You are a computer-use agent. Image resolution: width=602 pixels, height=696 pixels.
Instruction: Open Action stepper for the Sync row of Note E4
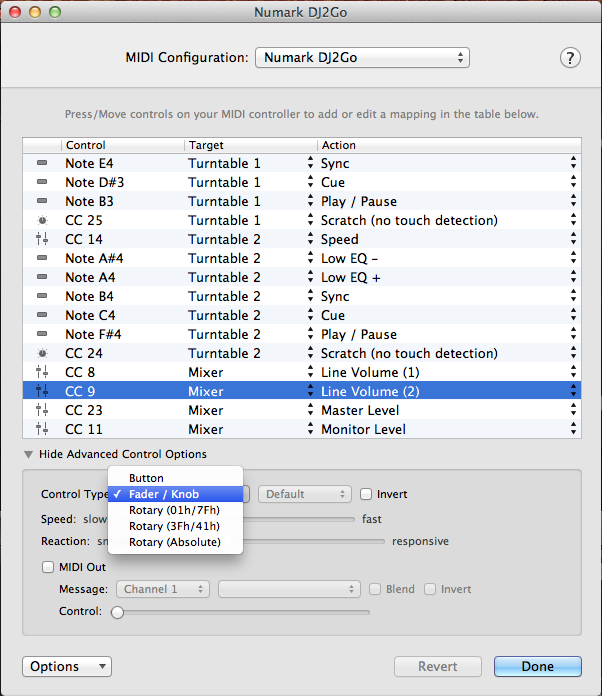574,163
